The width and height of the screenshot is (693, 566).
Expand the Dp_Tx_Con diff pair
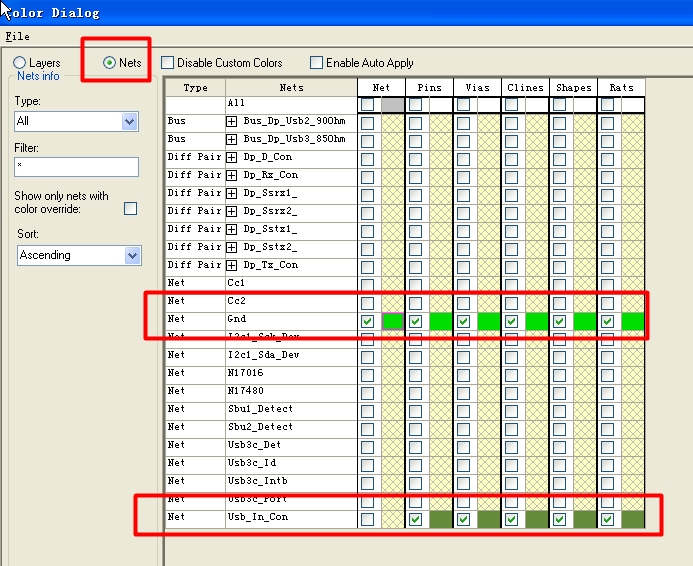232,265
